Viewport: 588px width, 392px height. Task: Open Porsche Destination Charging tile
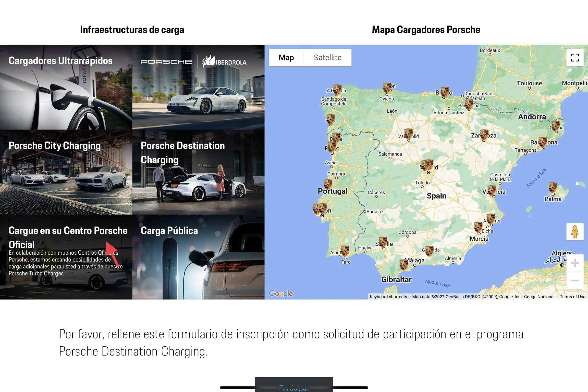[x=198, y=172]
